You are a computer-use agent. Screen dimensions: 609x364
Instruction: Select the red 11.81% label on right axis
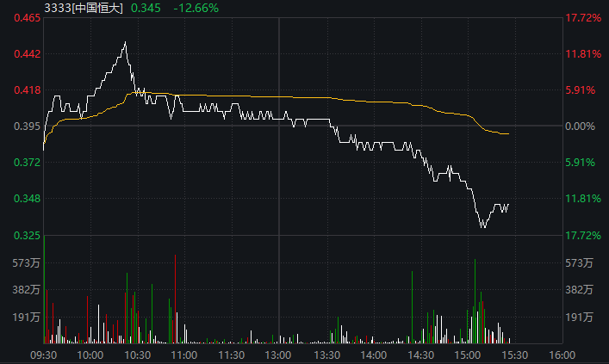tap(583, 54)
